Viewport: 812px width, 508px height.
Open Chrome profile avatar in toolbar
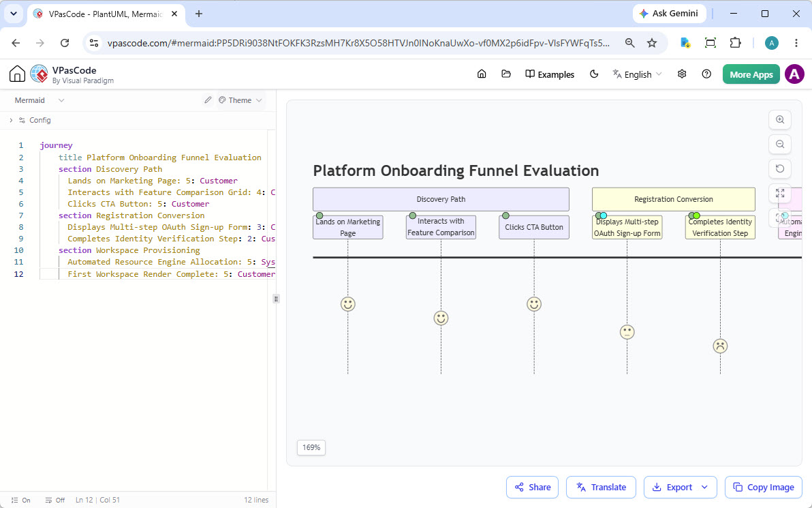point(772,43)
